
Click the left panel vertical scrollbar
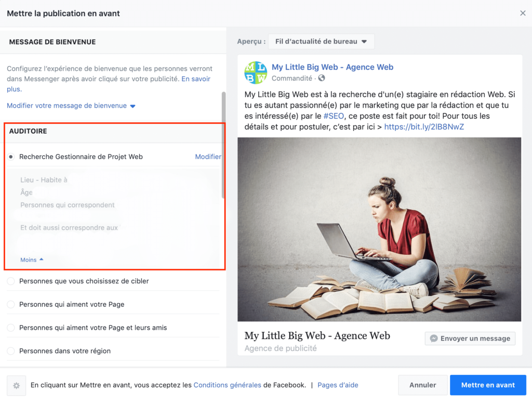click(223, 145)
